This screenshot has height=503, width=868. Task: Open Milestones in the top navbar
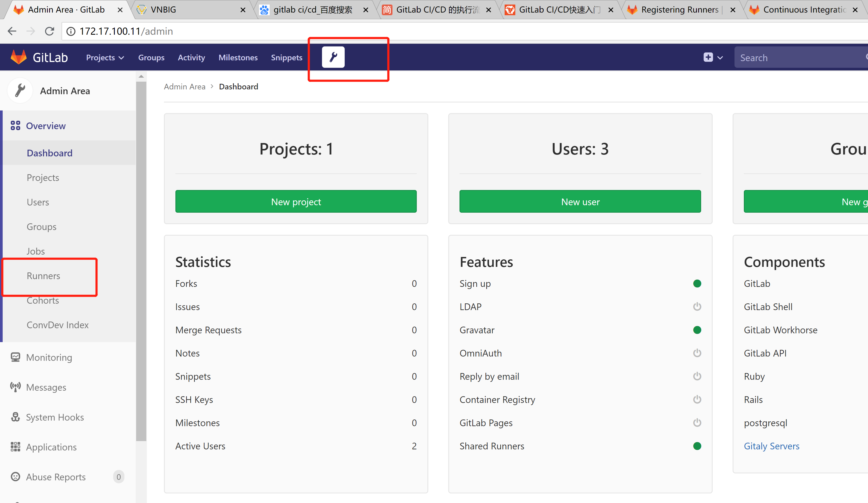click(x=238, y=57)
